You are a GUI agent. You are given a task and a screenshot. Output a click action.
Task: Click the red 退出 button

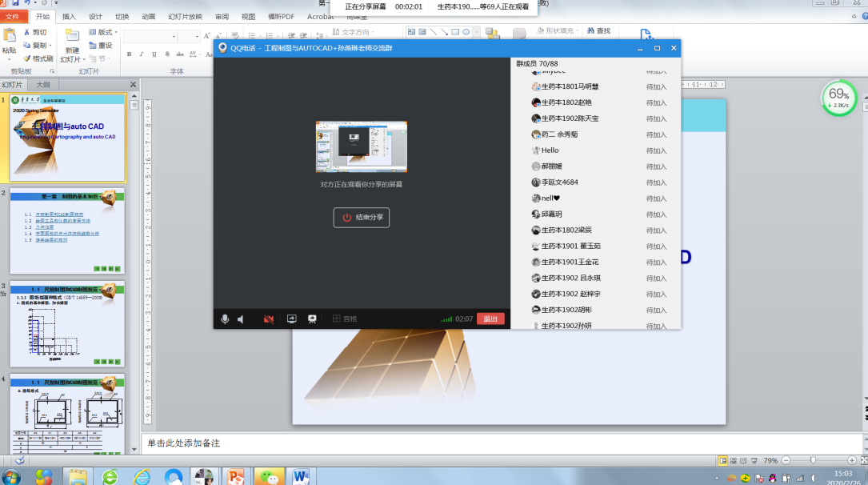490,319
